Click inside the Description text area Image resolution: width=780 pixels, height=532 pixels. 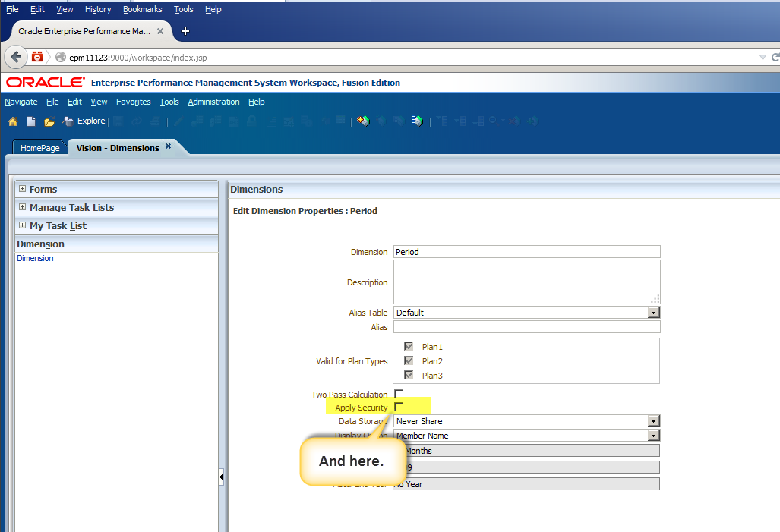coord(527,282)
